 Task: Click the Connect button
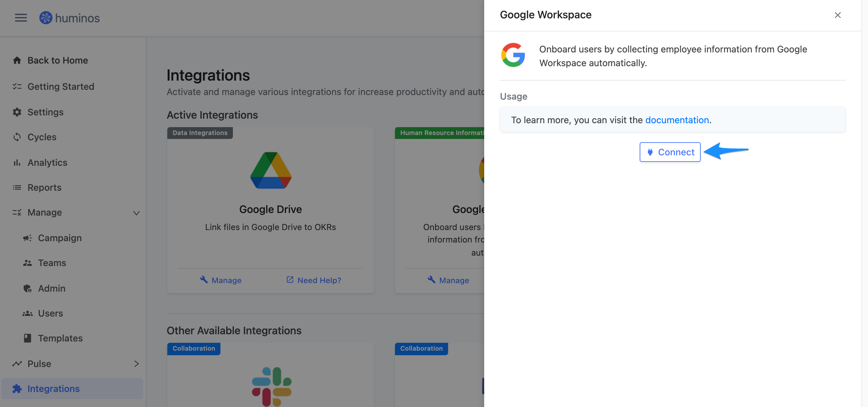point(670,152)
